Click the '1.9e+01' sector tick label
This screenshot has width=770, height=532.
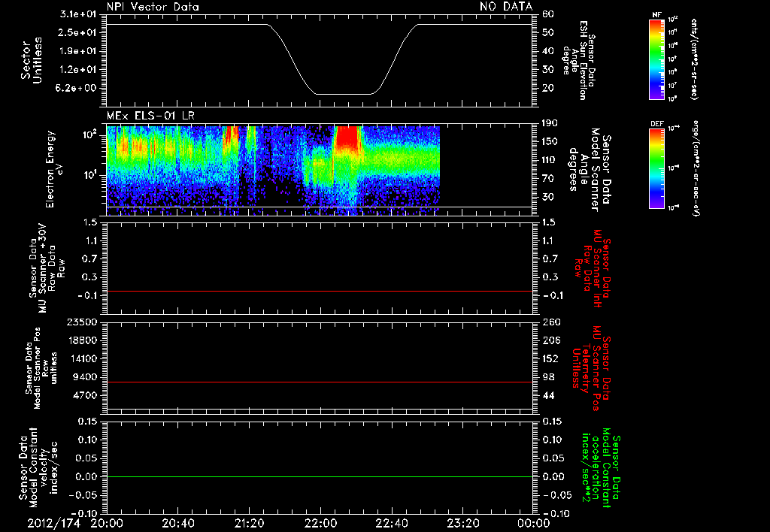coord(78,51)
